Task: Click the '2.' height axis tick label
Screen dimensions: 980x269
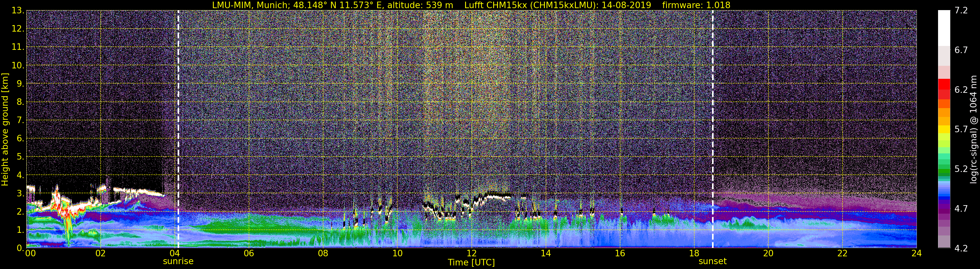Action: pyautogui.click(x=20, y=211)
